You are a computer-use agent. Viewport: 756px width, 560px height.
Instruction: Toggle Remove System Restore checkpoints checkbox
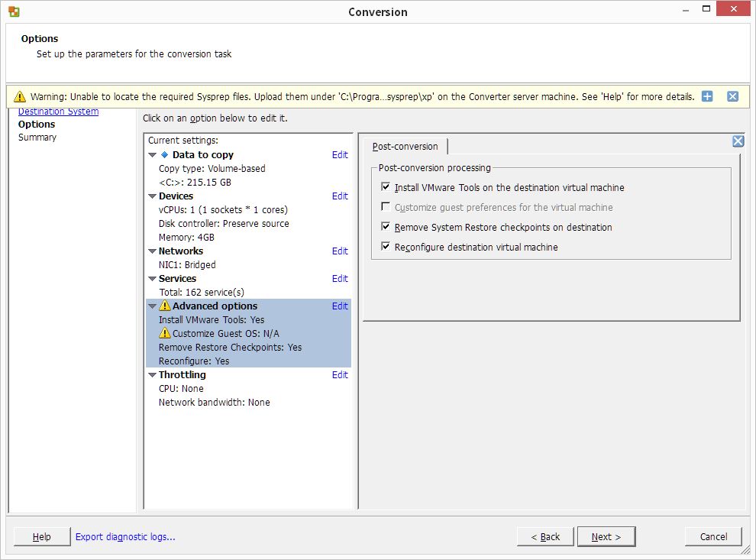tap(386, 227)
